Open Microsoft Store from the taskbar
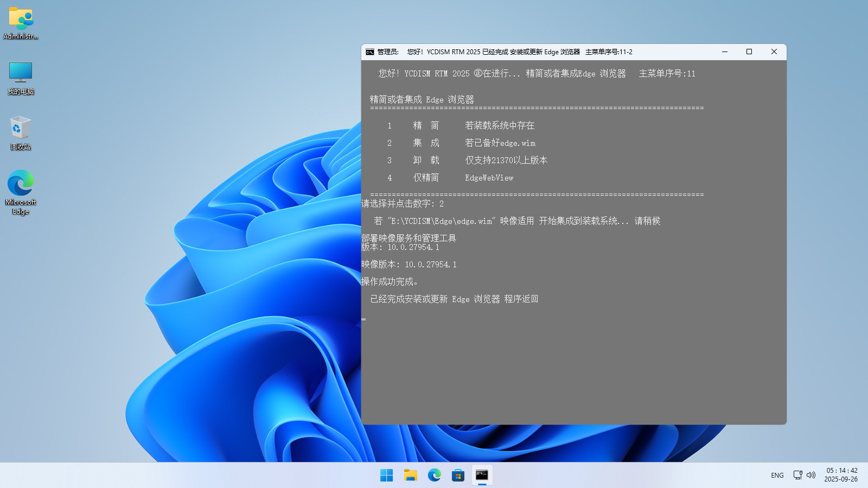 (x=458, y=476)
